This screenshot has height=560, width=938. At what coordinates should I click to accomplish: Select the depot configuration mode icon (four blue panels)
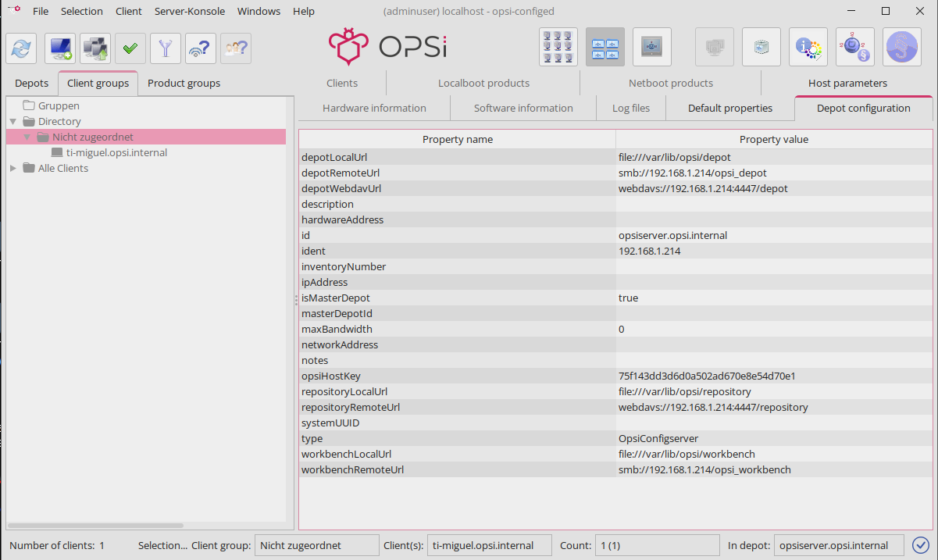pyautogui.click(x=605, y=47)
